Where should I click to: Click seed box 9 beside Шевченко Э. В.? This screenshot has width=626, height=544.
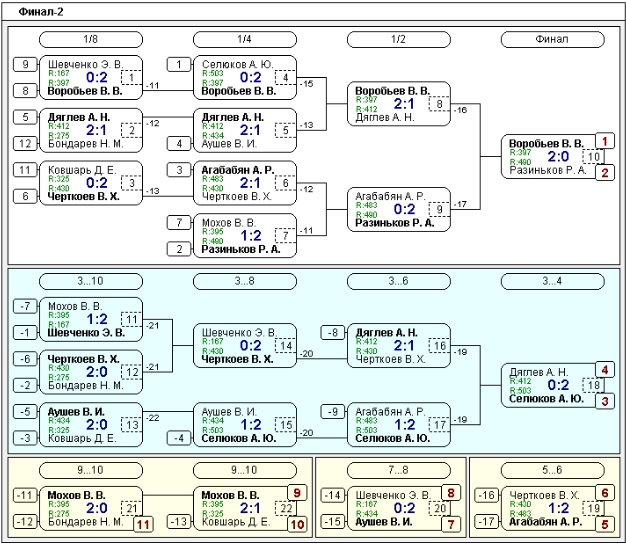click(25, 64)
